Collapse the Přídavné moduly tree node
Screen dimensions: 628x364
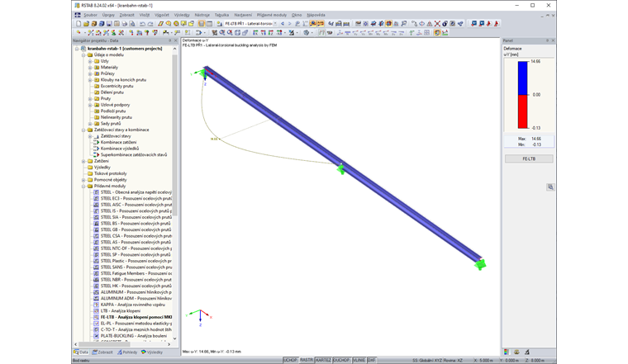[83, 186]
